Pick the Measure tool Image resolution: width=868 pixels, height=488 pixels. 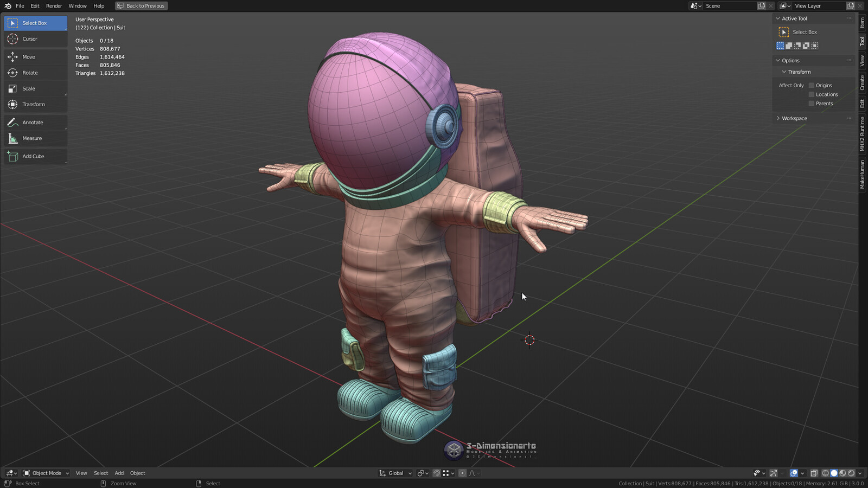pos(35,138)
